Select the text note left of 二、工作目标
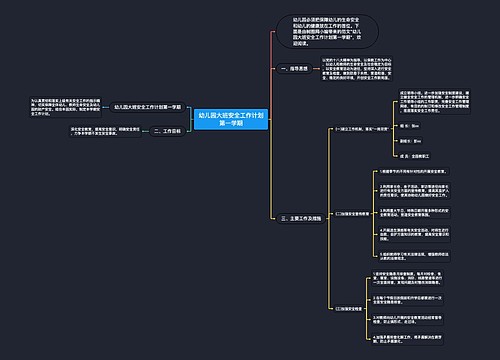Image resolution: width=500 pixels, height=360 pixels. coord(105,131)
